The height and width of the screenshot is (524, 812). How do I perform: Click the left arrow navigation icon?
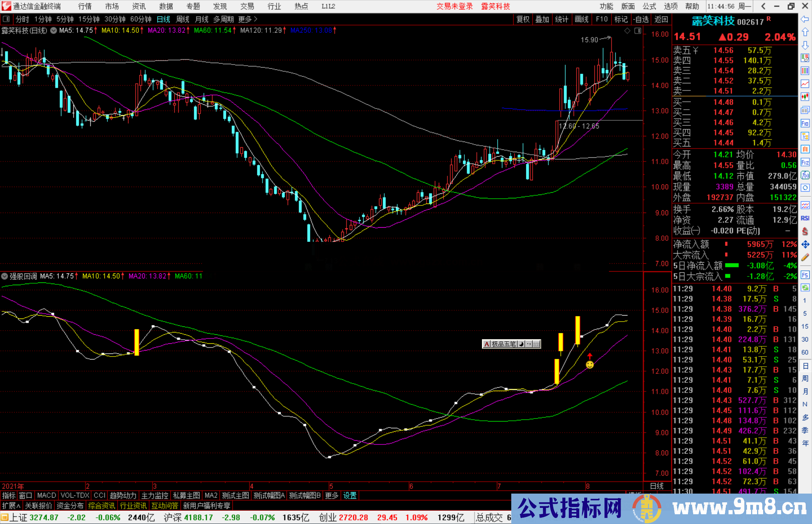(x=805, y=19)
